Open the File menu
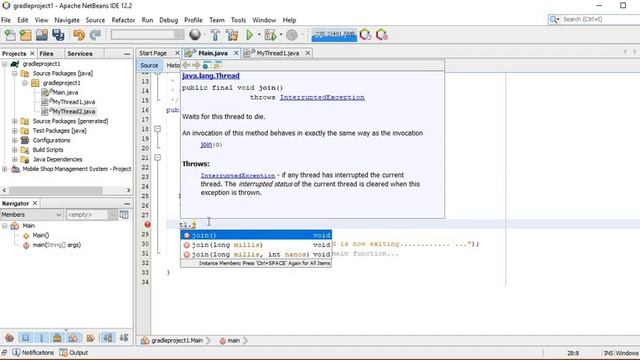Viewport: 640px width, 360px height. point(6,20)
